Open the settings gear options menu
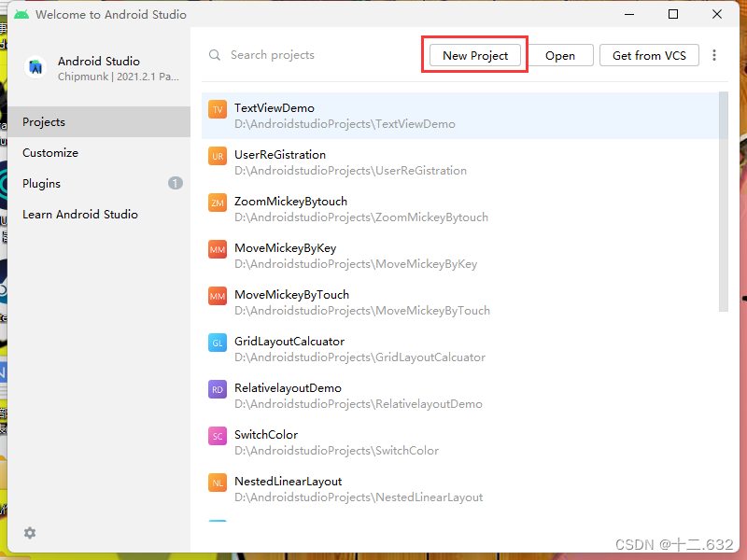Viewport: 747px width, 560px height. click(30, 533)
